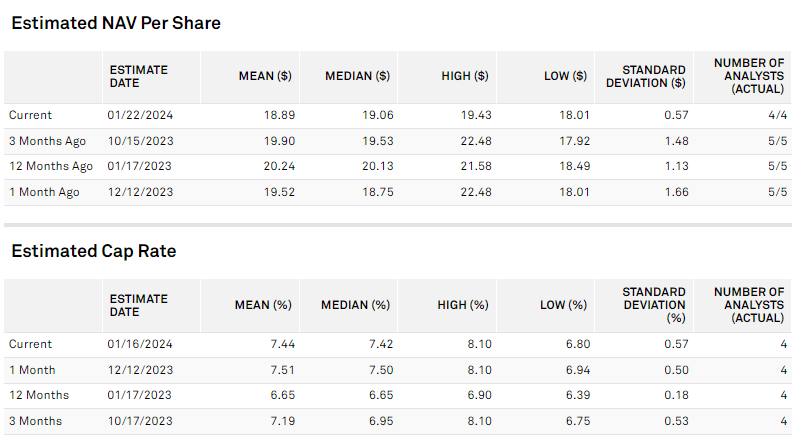The height and width of the screenshot is (445, 804).
Task: Select the 10/15/2023 estimate date cell
Action: point(136,141)
